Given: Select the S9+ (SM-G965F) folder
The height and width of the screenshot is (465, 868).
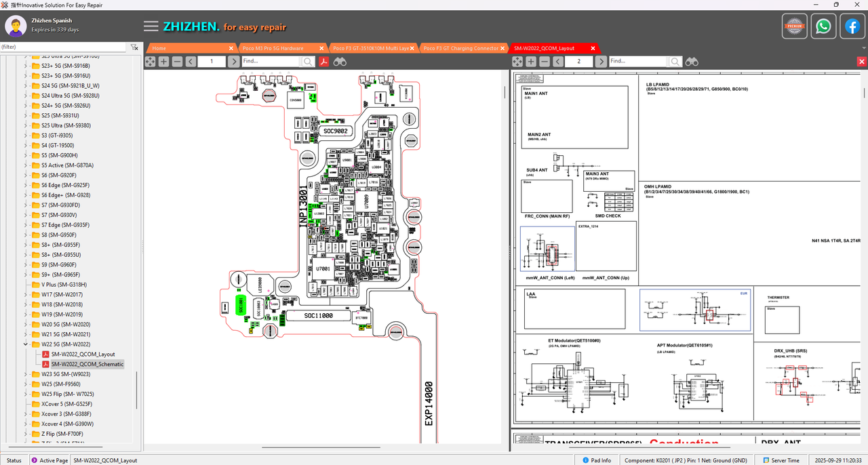Looking at the screenshot, I should pyautogui.click(x=60, y=275).
